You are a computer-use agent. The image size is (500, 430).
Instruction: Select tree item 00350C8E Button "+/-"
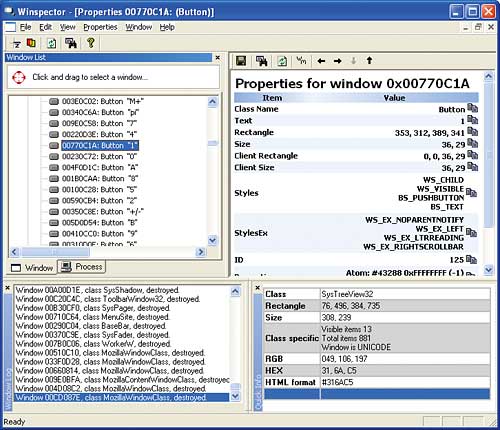click(x=103, y=211)
